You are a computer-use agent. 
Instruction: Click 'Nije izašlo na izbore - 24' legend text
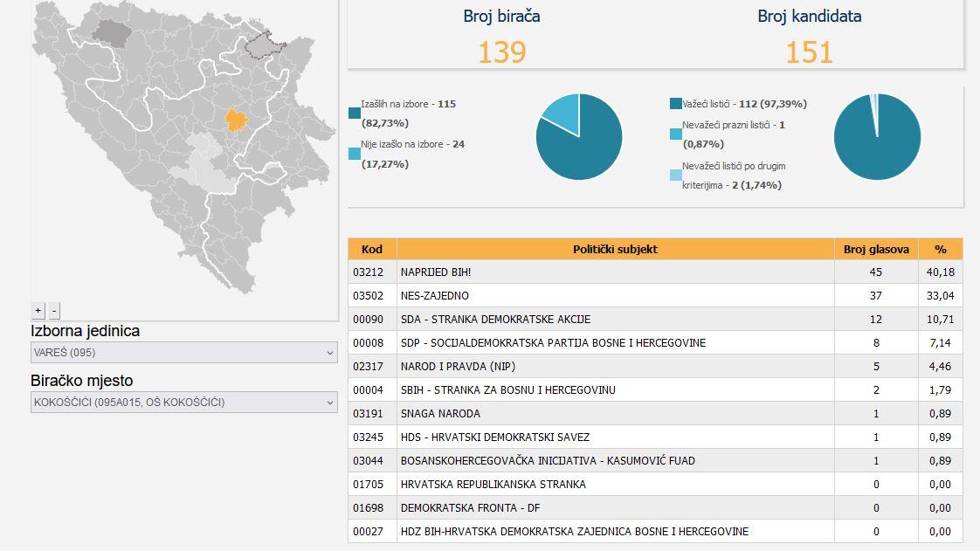[x=412, y=155]
